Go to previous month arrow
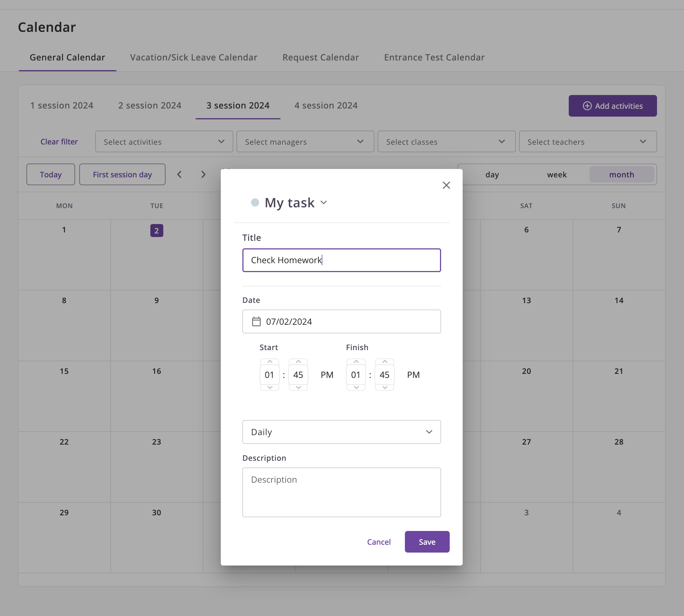684x616 pixels. click(180, 174)
